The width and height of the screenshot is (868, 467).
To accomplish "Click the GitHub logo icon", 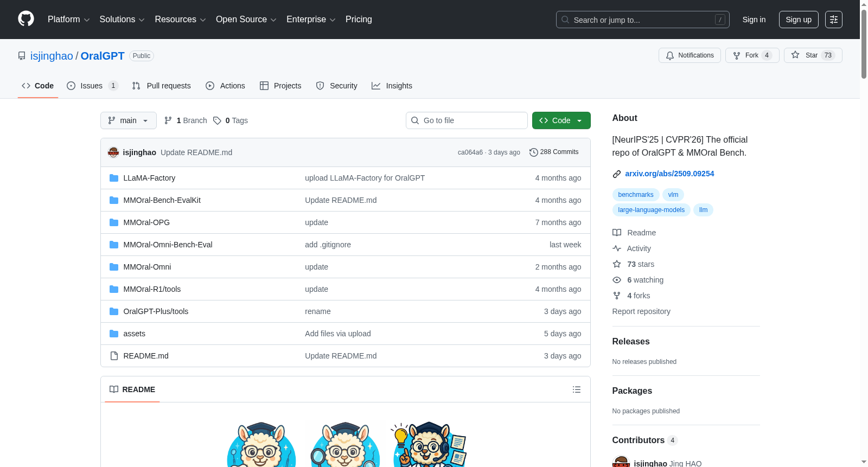I will tap(26, 19).
